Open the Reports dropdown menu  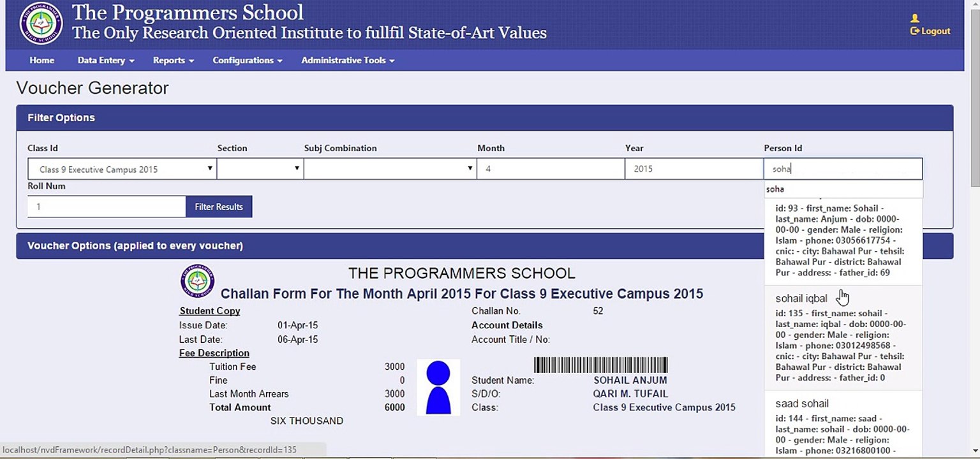pos(173,60)
